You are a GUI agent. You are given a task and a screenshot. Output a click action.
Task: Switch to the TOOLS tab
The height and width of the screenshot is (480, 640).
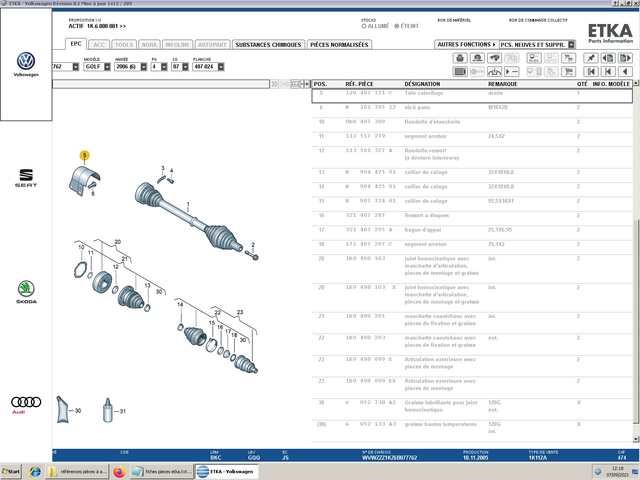[124, 44]
